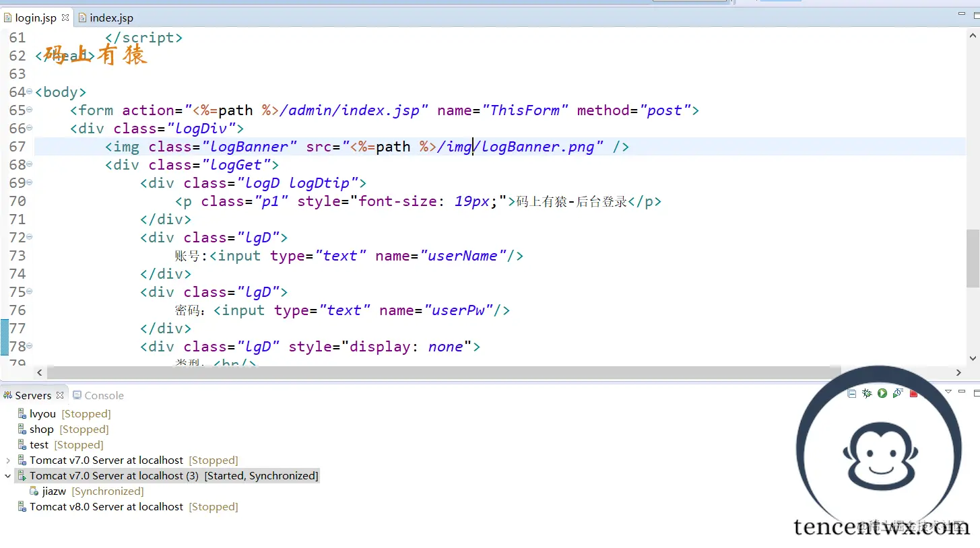Place cursor on "logBanner.png" text

point(538,146)
